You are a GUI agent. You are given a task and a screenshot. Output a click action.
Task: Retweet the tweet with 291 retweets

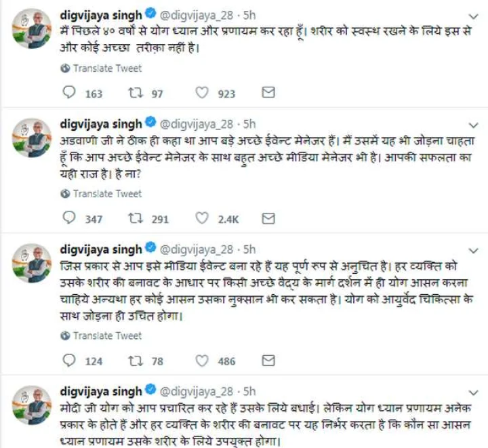tap(134, 218)
